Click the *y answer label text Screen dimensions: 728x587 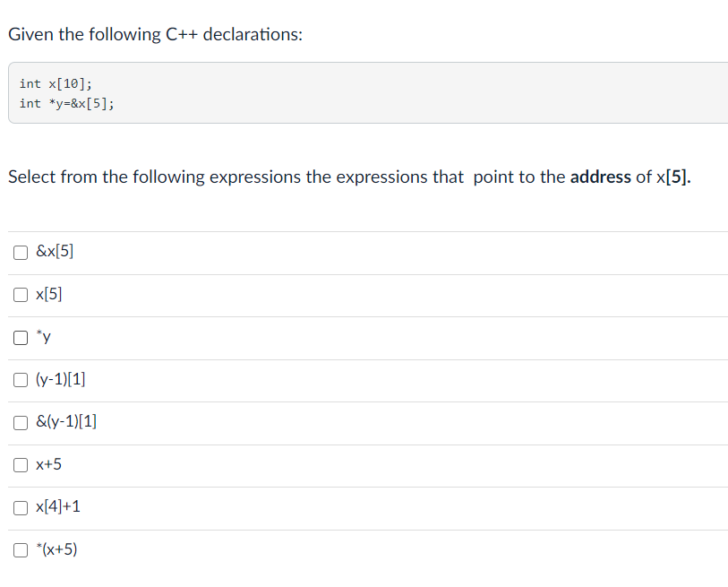tap(43, 337)
